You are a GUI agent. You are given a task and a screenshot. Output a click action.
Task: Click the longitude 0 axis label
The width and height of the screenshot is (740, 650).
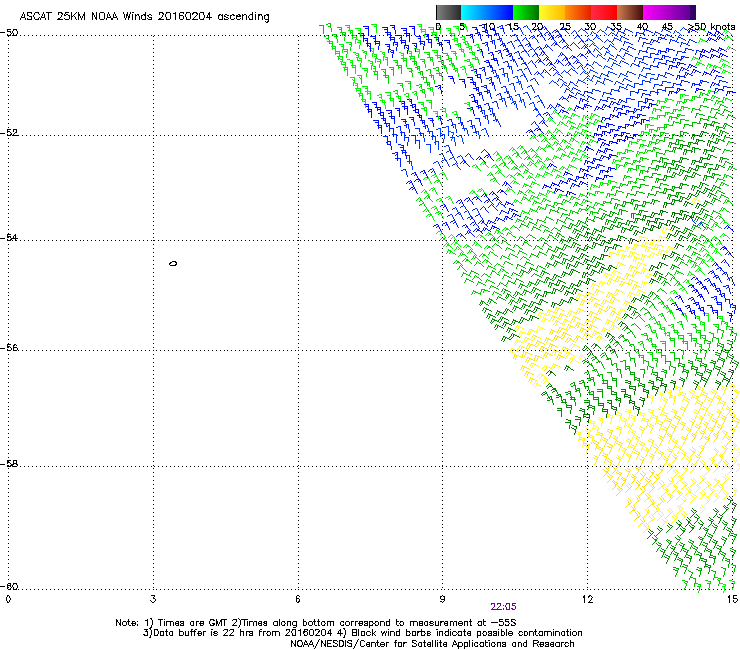tap(8, 599)
